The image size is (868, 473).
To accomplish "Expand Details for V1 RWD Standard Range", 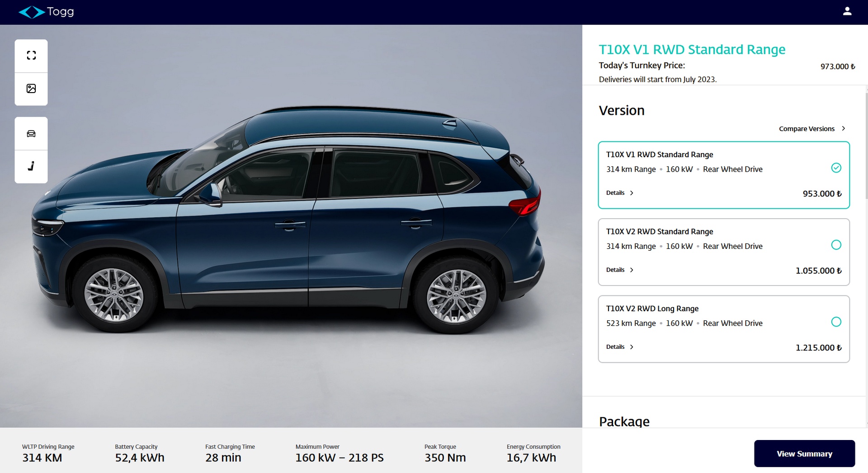I will [x=620, y=193].
